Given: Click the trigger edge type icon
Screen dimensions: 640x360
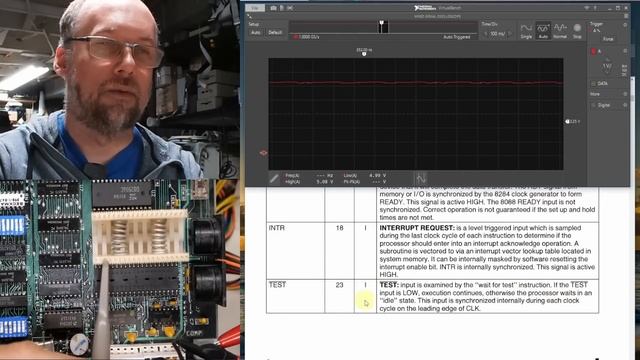Looking at the screenshot, I should coord(596,31).
